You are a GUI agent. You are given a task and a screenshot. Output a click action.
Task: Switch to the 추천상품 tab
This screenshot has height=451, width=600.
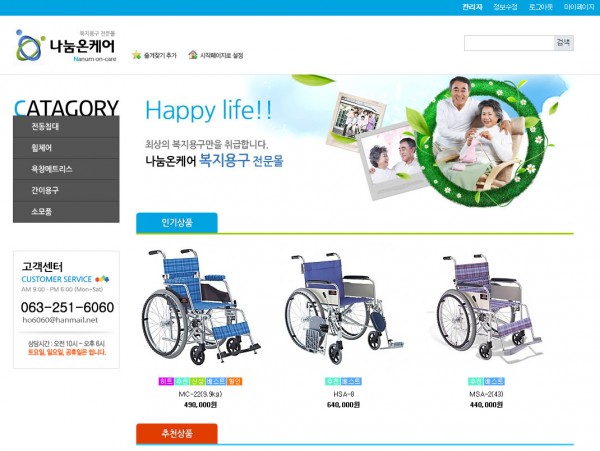pos(177,434)
